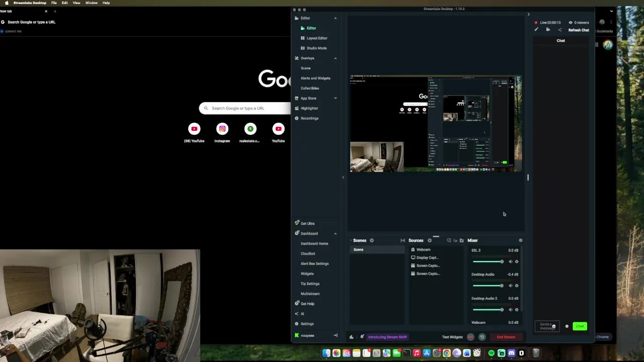Select the Chat tab in chat panel
The image size is (644, 362).
click(560, 41)
